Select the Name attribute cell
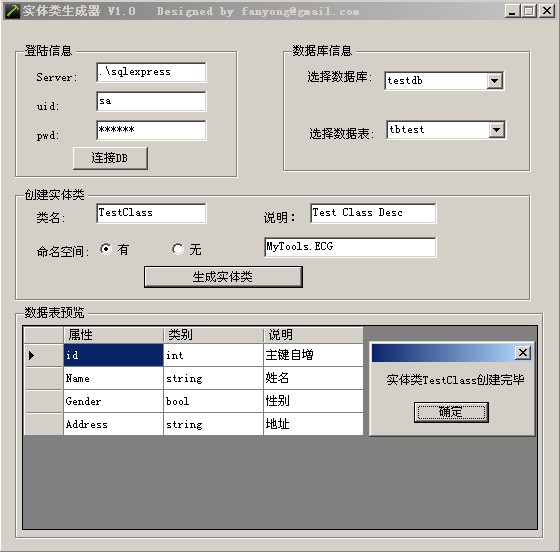The image size is (560, 552). click(x=113, y=378)
